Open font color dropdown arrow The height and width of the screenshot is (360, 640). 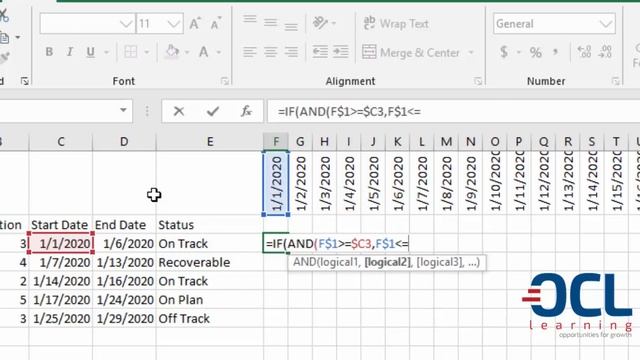coord(219,52)
